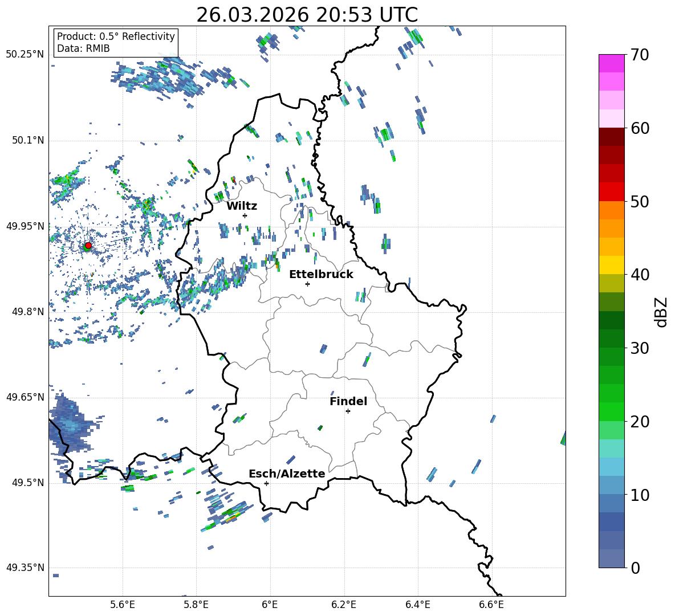Pick the yellow colorbar segment above 40

pyautogui.click(x=612, y=265)
